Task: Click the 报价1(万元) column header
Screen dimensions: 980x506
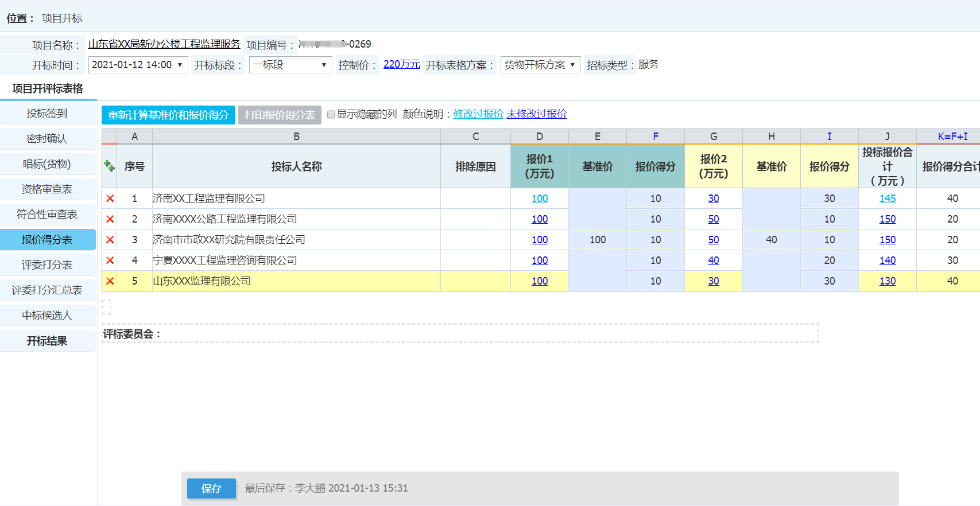Action: (x=540, y=166)
